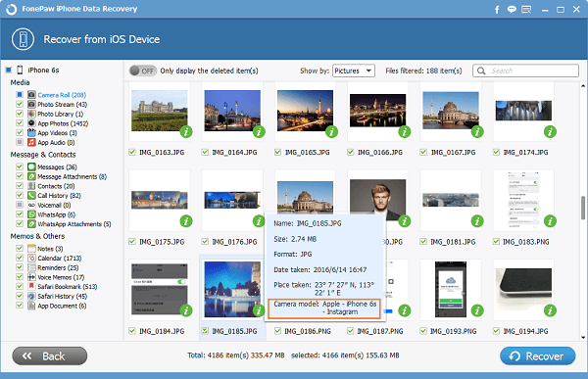588x379 pixels.
Task: Click the Camera Roll camera icon
Action: (31, 94)
